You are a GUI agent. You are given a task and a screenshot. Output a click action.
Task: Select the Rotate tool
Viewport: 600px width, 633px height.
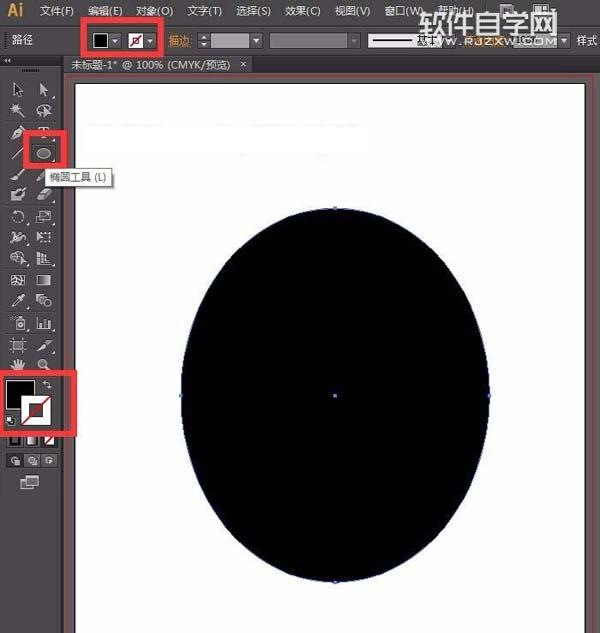[x=18, y=217]
